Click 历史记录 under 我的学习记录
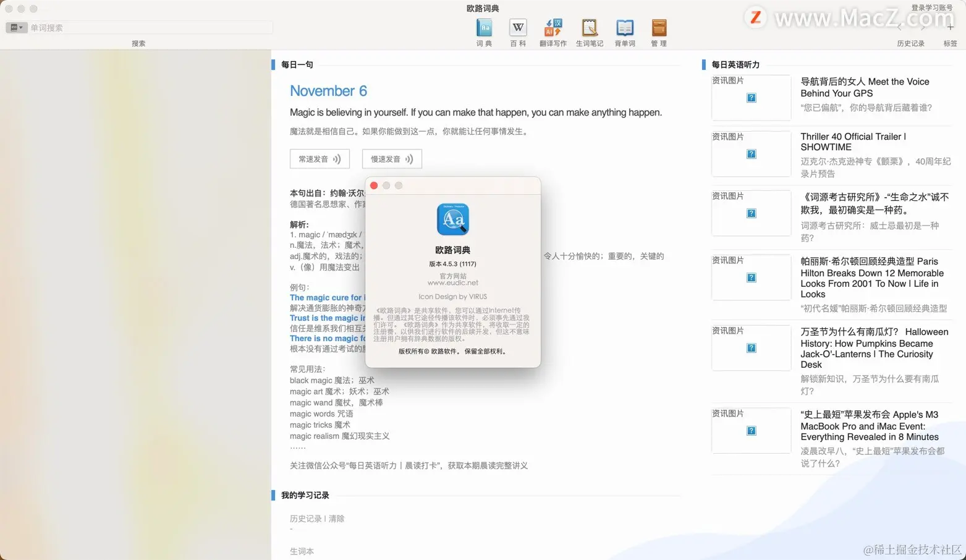Screen dimensions: 966x560 306,519
